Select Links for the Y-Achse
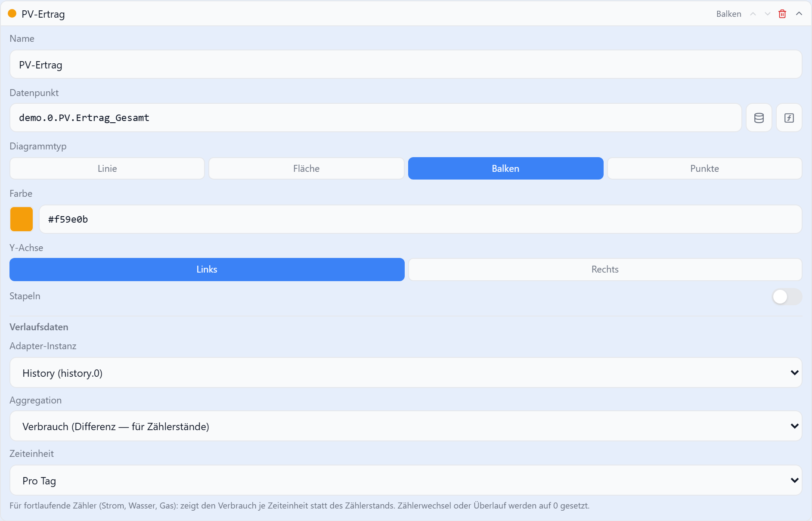 pos(207,270)
